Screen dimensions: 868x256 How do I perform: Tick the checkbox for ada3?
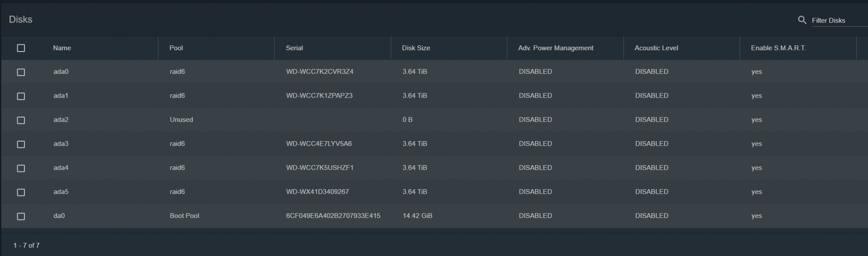coord(21,144)
